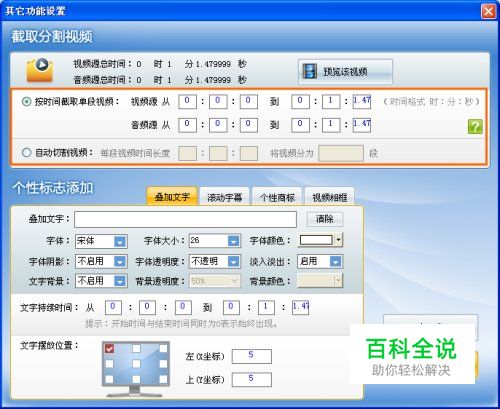Open the disabled 背景透明度 dropdown
The height and width of the screenshot is (409, 500).
click(215, 281)
